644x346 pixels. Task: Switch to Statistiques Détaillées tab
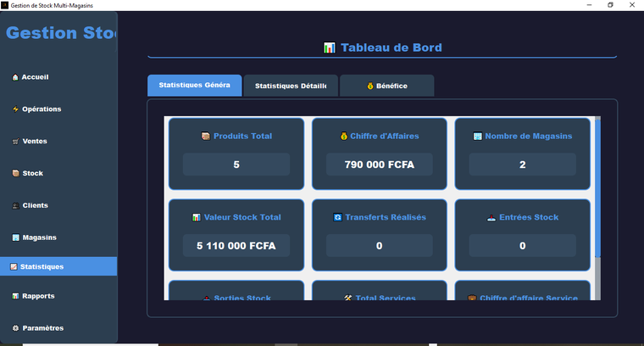[291, 86]
